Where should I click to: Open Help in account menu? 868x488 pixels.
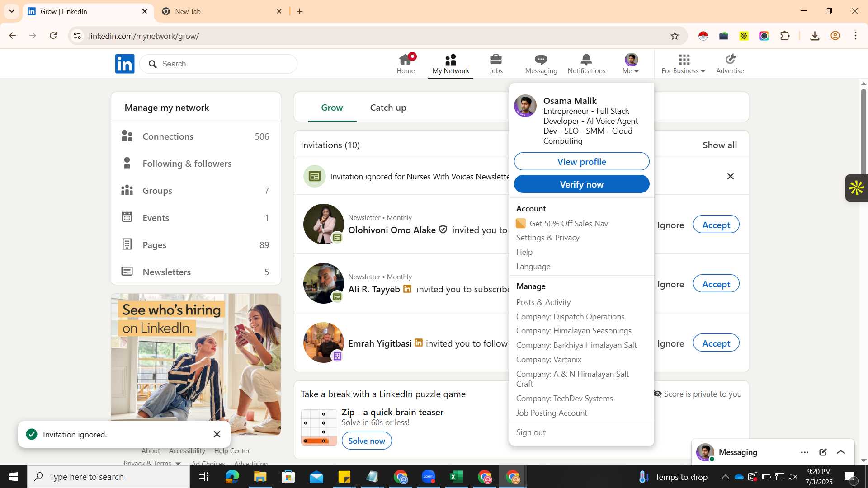click(524, 252)
